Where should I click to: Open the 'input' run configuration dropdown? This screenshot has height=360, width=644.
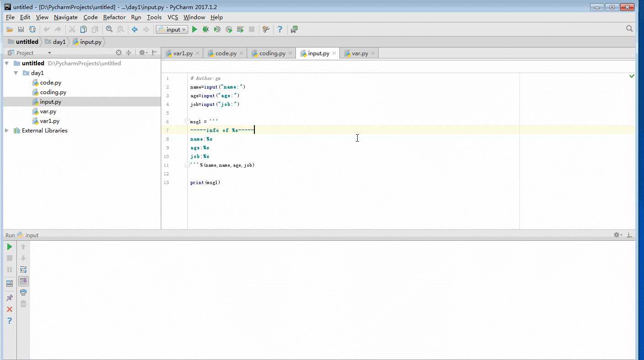point(172,29)
